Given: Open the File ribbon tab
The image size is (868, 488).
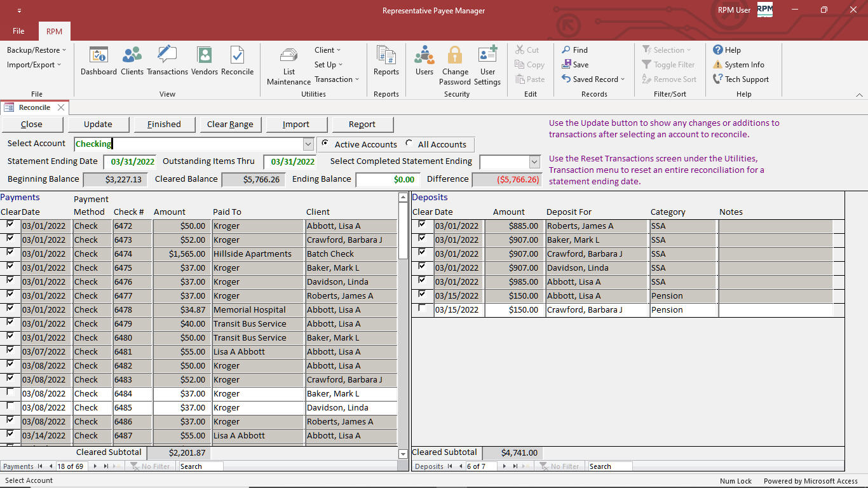Looking at the screenshot, I should 18,31.
